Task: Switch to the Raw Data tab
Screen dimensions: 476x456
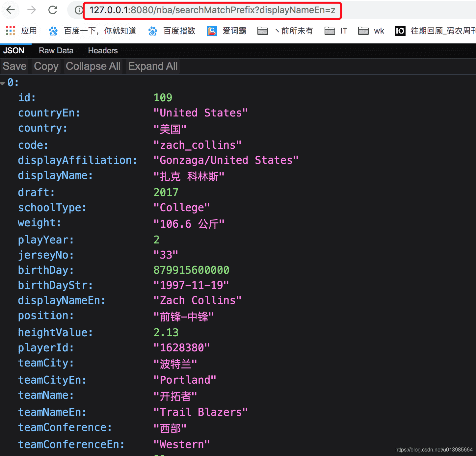Action: [x=56, y=51]
